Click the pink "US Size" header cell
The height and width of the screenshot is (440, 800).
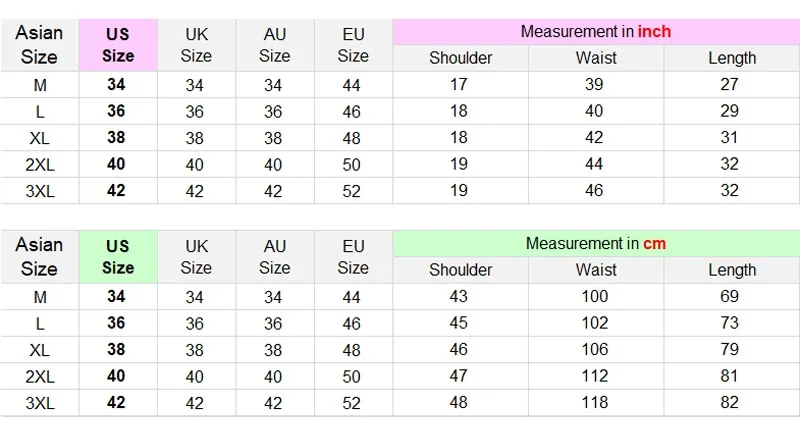point(118,45)
